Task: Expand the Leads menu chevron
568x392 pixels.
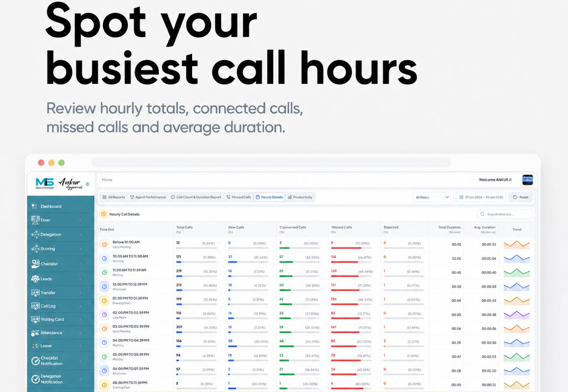Action: pos(80,279)
